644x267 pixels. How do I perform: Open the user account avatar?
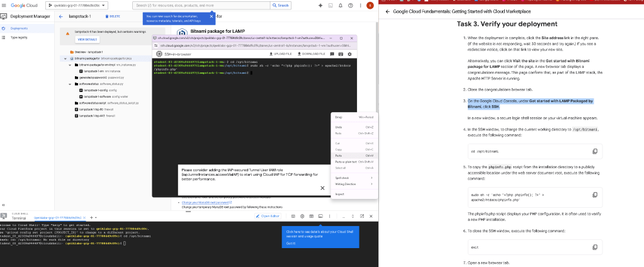370,5
